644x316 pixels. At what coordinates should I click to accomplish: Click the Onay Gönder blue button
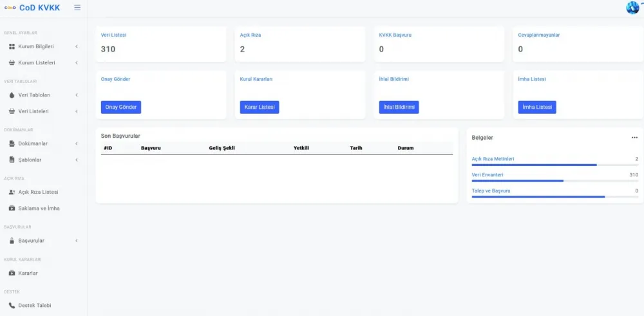point(121,107)
